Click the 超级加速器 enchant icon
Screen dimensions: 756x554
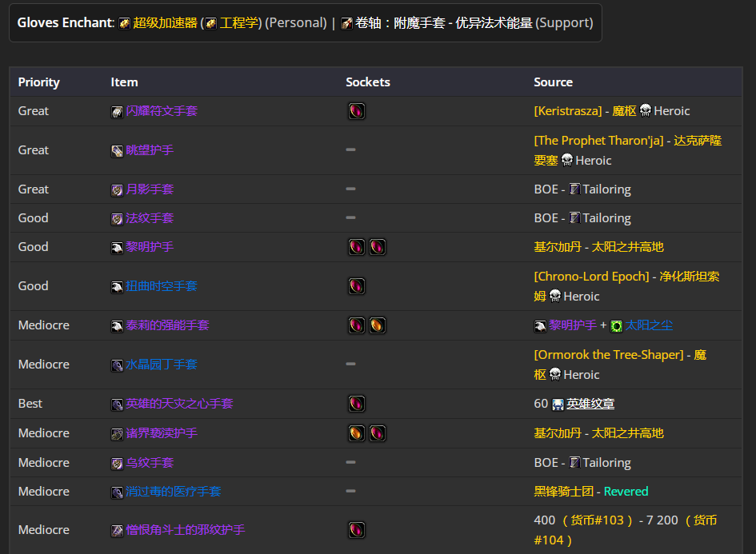[124, 23]
